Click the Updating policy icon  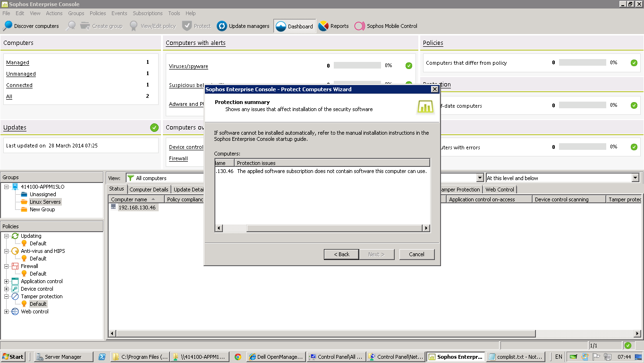15,236
